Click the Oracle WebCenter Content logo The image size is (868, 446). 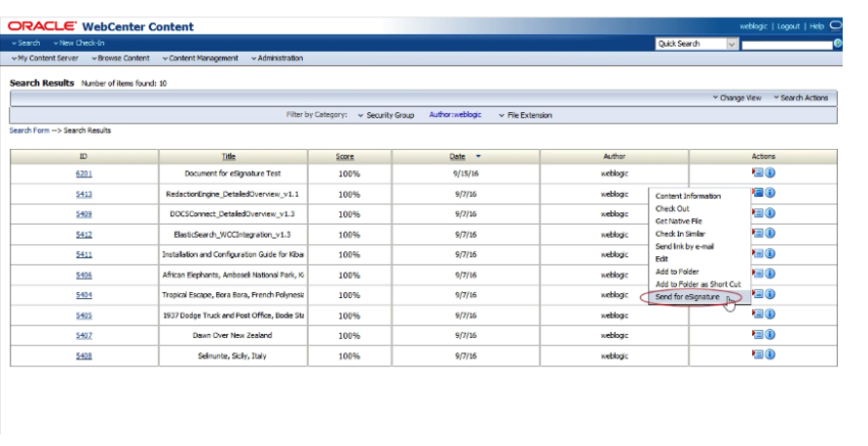point(100,26)
